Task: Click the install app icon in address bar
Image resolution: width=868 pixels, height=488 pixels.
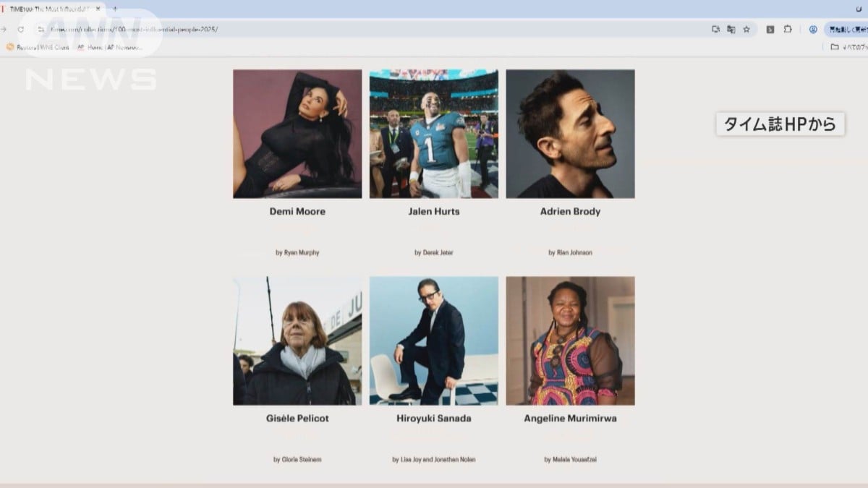Action: [715, 30]
